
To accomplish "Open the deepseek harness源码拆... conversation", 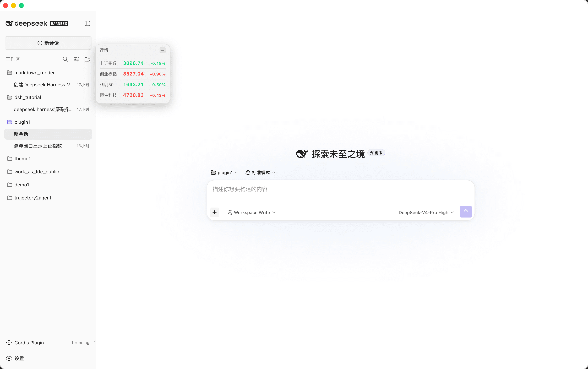I will pyautogui.click(x=48, y=109).
